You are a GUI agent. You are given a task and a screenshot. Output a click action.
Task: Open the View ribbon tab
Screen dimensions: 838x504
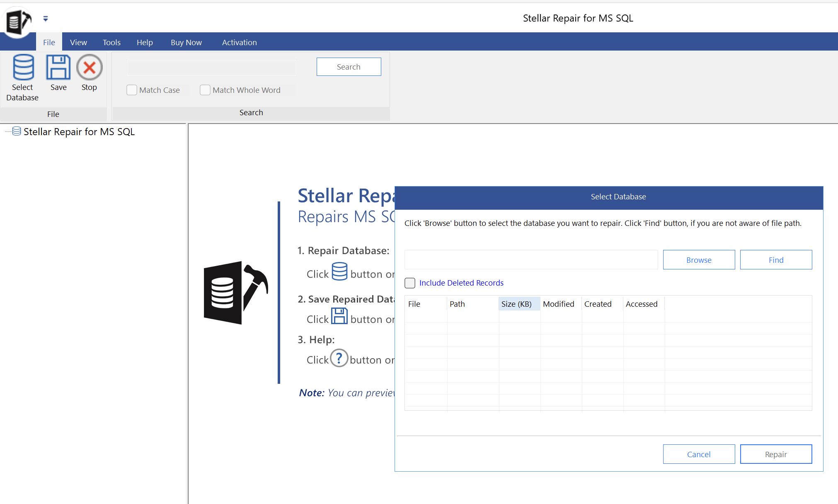(x=78, y=42)
